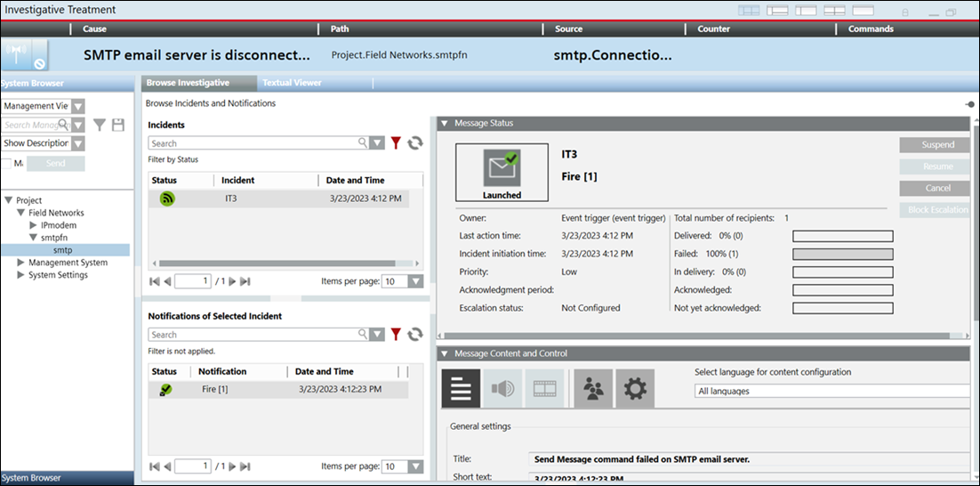Click the Failed 100% progress bar
The width and height of the screenshot is (980, 486).
point(842,254)
